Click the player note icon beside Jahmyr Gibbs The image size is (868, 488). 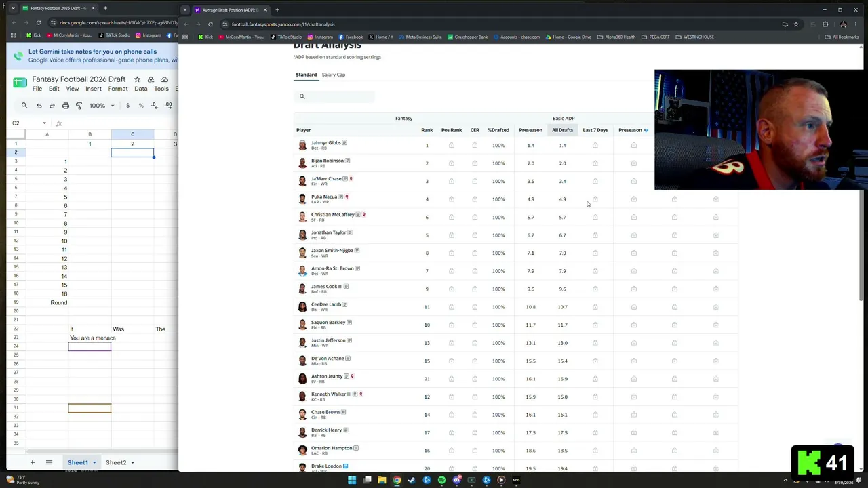(x=344, y=143)
